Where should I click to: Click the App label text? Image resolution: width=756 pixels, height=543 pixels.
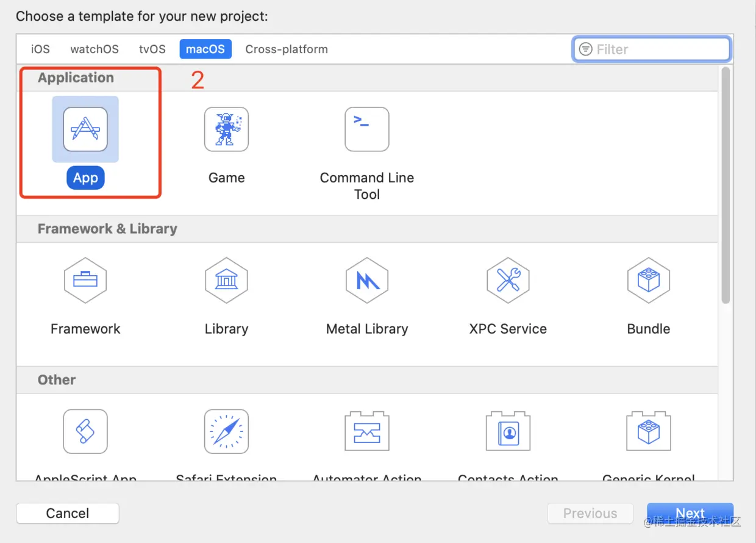[85, 178]
